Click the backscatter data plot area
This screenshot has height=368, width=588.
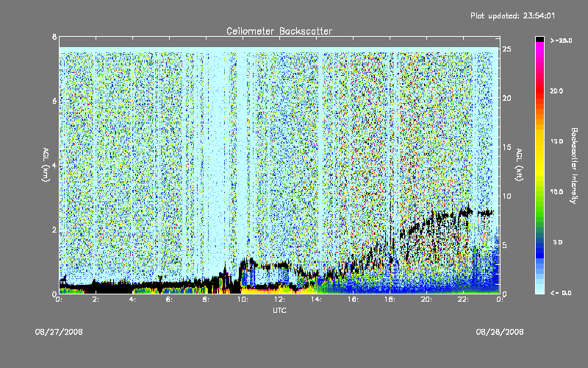pos(279,165)
